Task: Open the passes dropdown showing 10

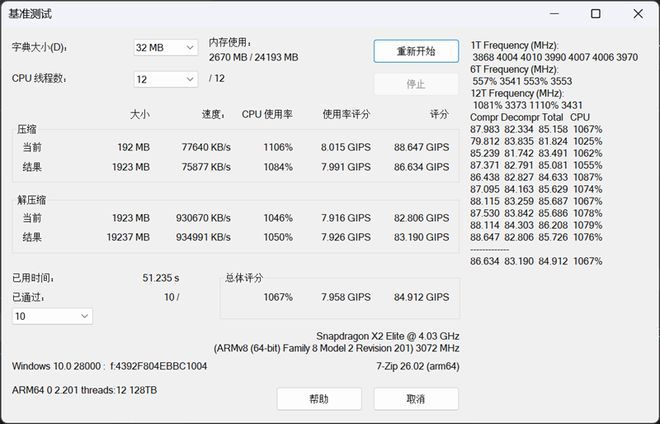Action: [52, 316]
